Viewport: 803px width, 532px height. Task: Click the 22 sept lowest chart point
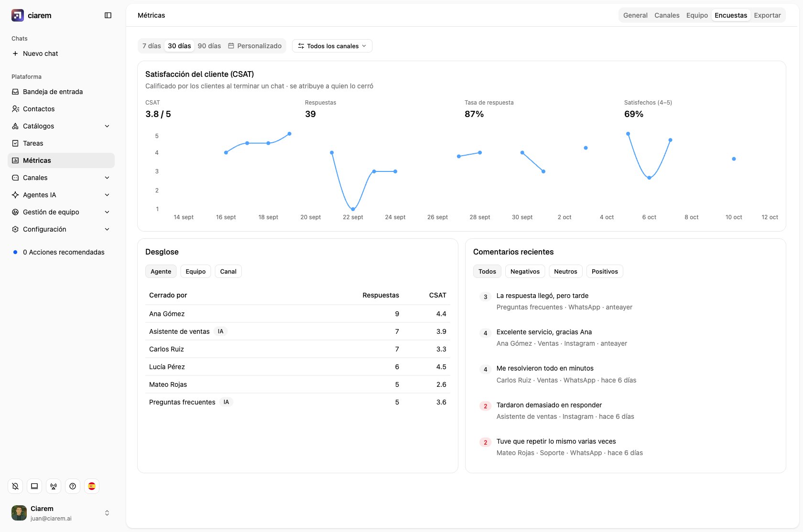pyautogui.click(x=353, y=209)
